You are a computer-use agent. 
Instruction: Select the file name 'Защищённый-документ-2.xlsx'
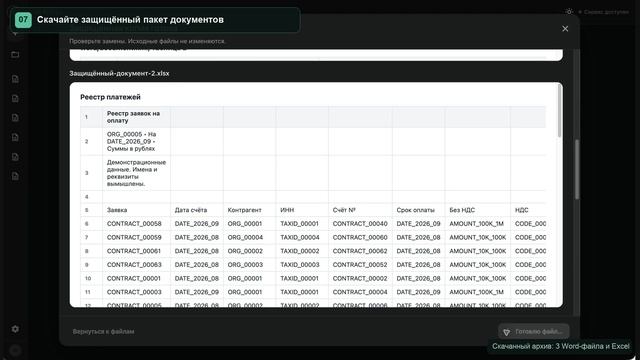pyautogui.click(x=119, y=73)
